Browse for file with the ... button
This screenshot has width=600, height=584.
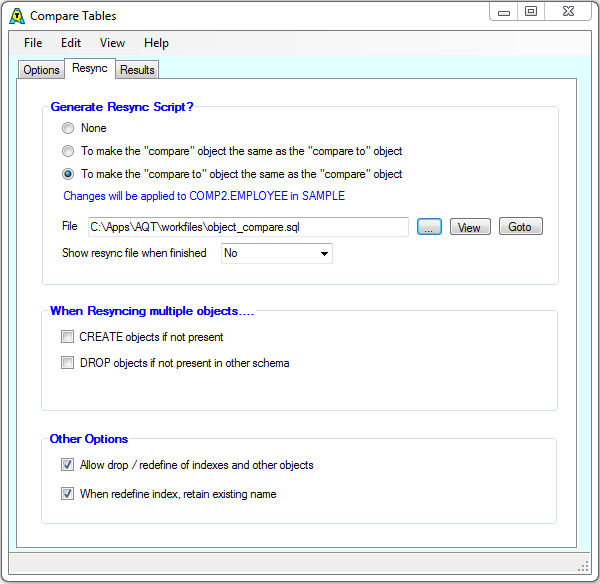[x=429, y=227]
